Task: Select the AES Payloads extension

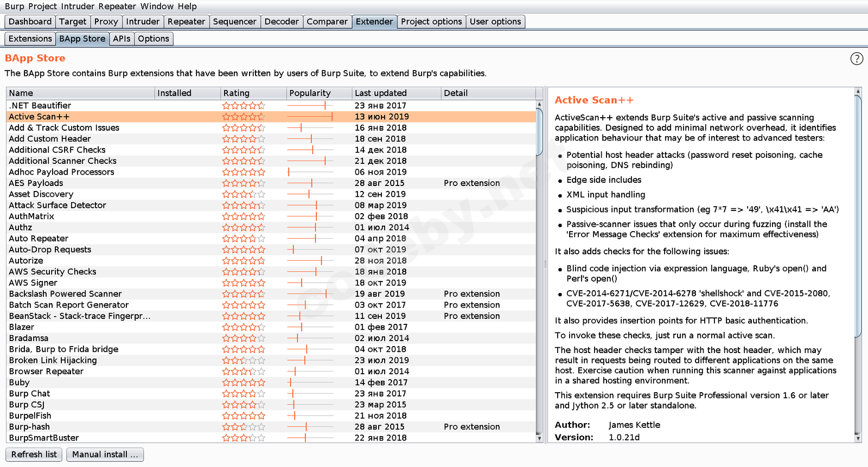Action: [271, 183]
